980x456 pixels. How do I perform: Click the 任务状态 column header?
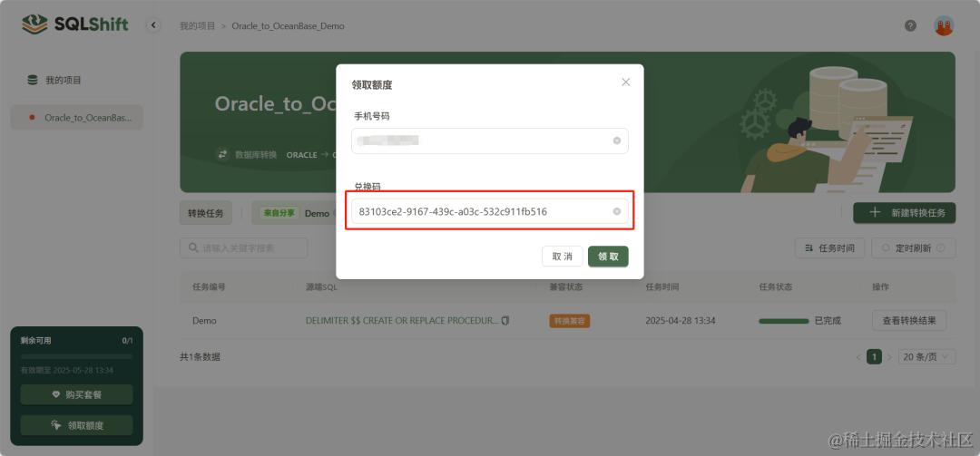[x=776, y=286]
